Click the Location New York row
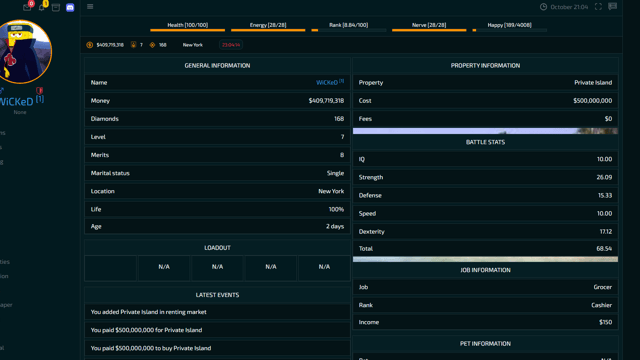The height and width of the screenshot is (360, 640). tap(217, 191)
